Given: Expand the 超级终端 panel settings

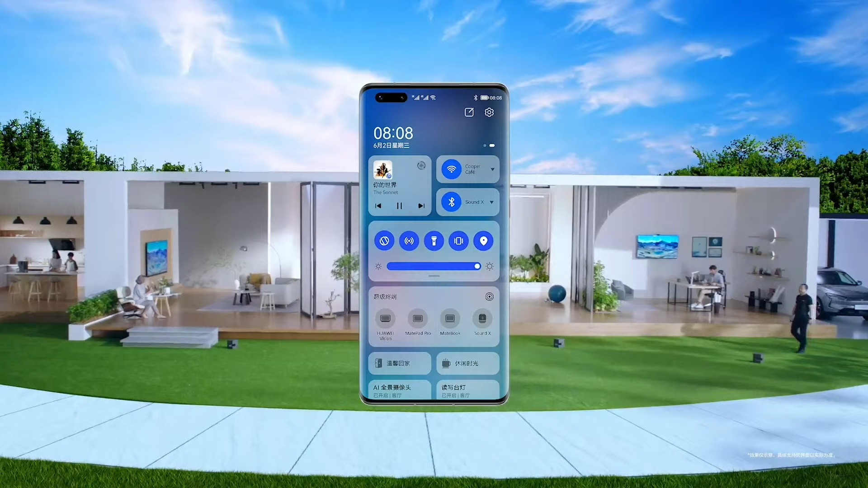Looking at the screenshot, I should 490,296.
